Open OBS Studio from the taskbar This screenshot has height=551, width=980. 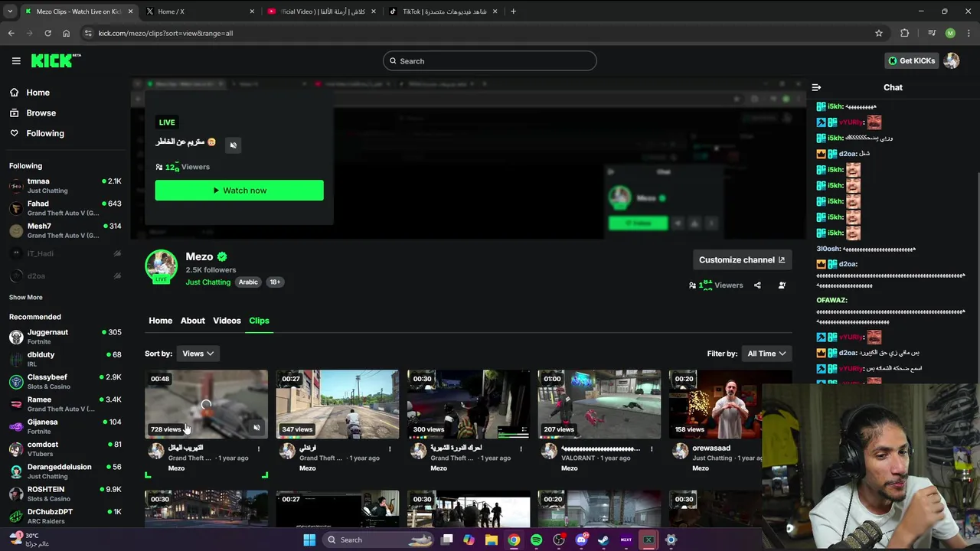559,540
